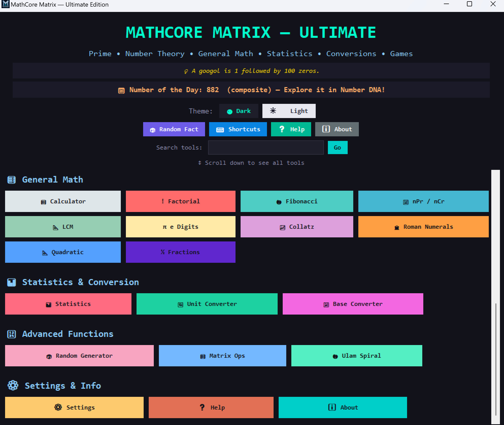
Task: Open the Collatz tool
Action: click(297, 227)
